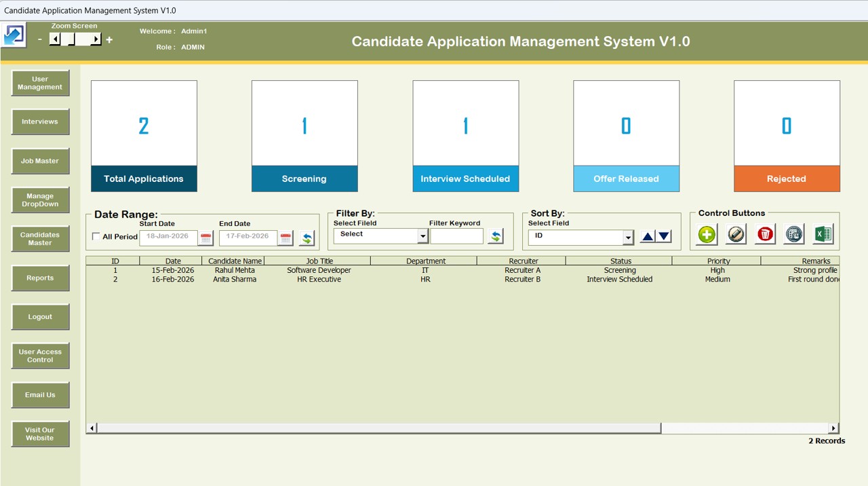This screenshot has height=486, width=868.
Task: Click the Date Range refresh arrows icon
Action: [x=308, y=238]
